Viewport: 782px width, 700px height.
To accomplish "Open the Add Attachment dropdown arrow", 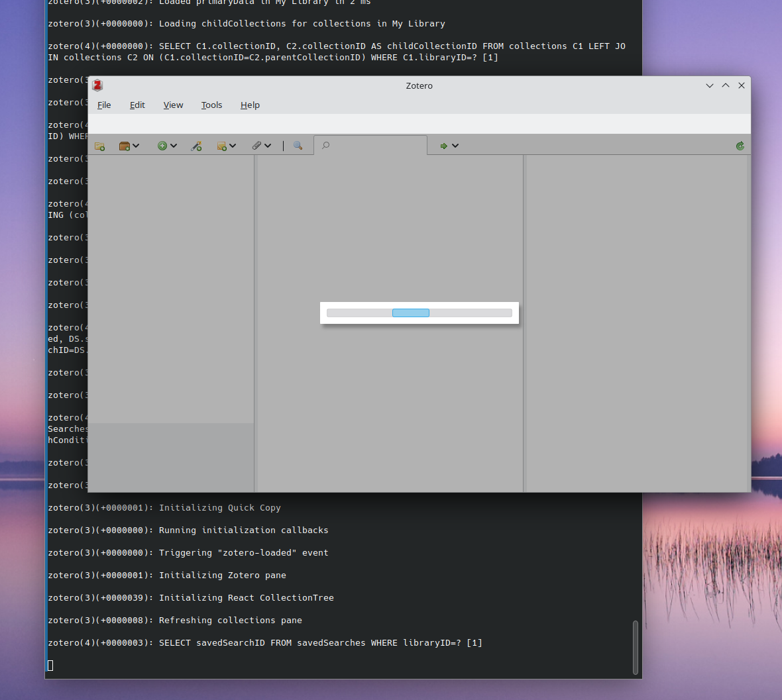I will click(x=268, y=146).
